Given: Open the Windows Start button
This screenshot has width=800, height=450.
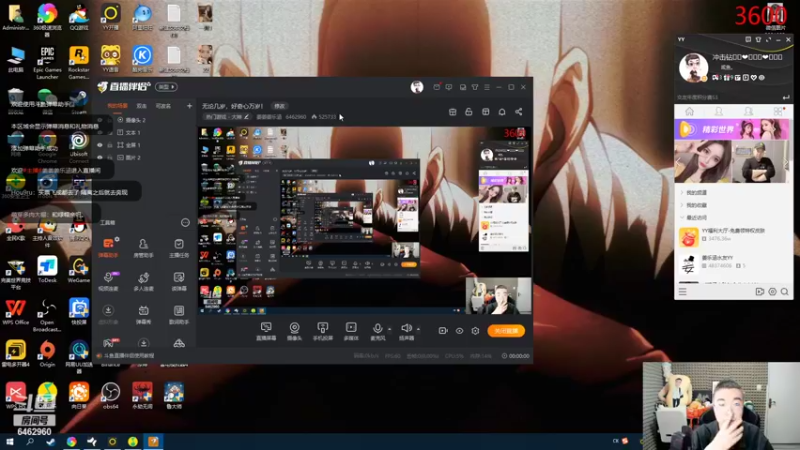Looking at the screenshot, I should (x=9, y=442).
